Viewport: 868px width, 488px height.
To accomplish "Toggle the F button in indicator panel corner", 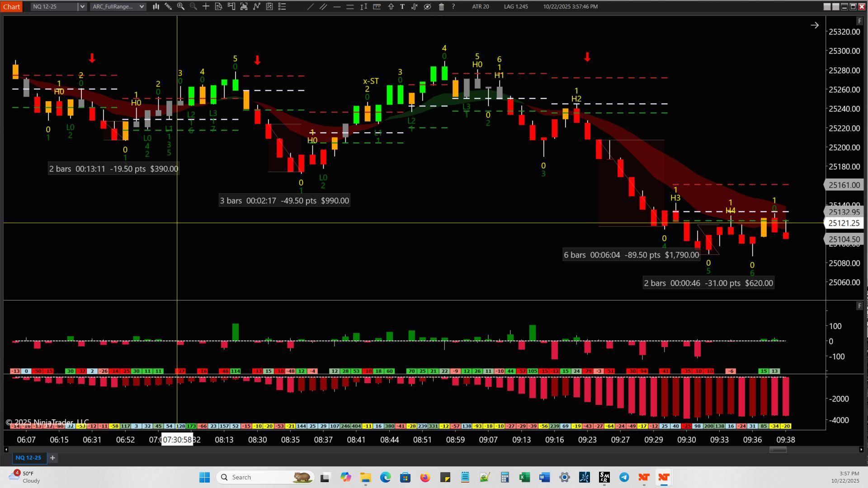I will [x=859, y=306].
